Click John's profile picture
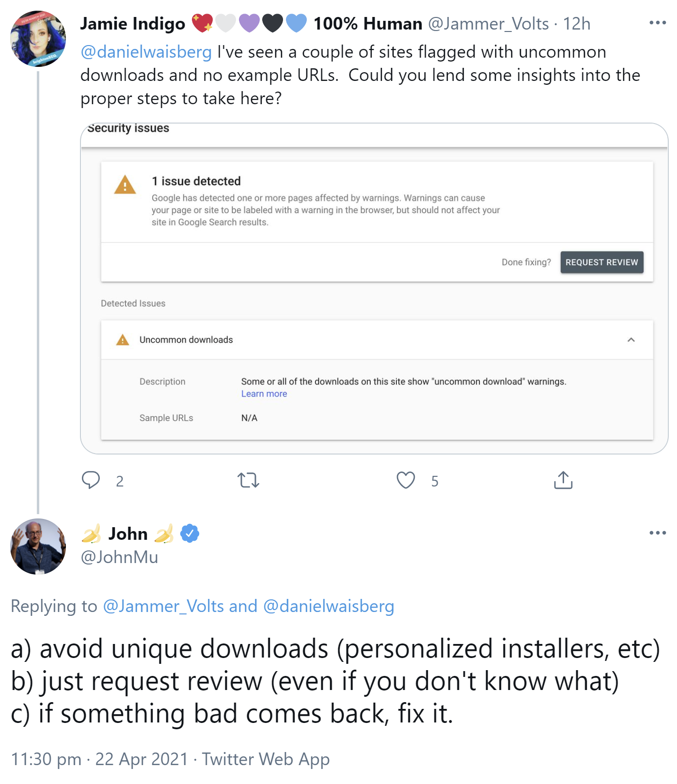The image size is (677, 784). 38,547
